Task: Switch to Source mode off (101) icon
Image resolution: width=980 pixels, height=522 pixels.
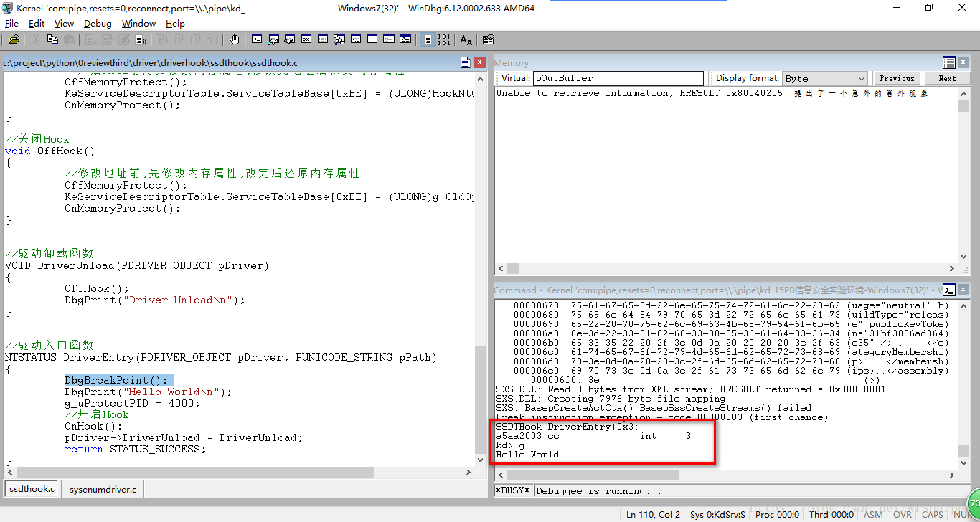Action: (443, 39)
